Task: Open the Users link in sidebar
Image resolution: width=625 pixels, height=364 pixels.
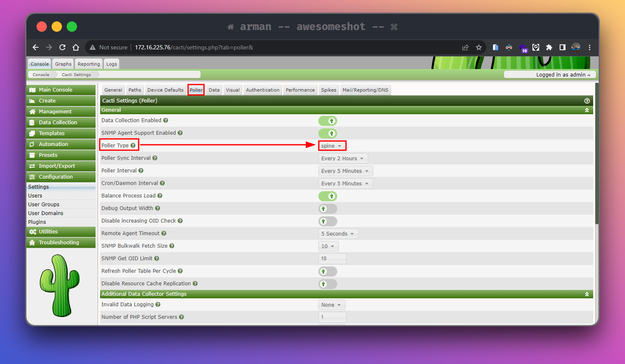Action: [35, 196]
